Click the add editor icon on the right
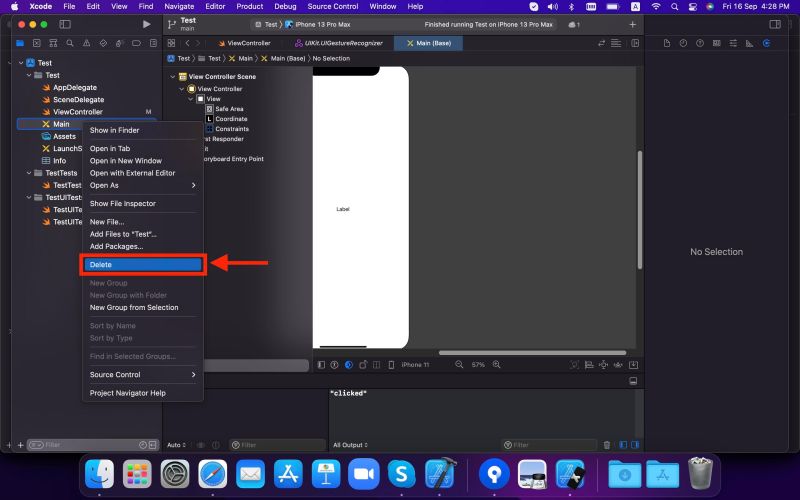Image resolution: width=800 pixels, height=500 pixels. pos(635,43)
